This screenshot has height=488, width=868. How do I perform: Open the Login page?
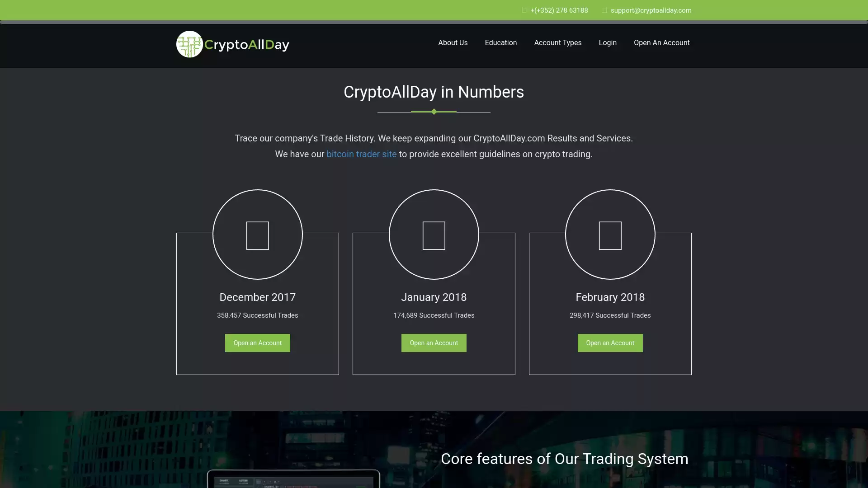coord(608,43)
